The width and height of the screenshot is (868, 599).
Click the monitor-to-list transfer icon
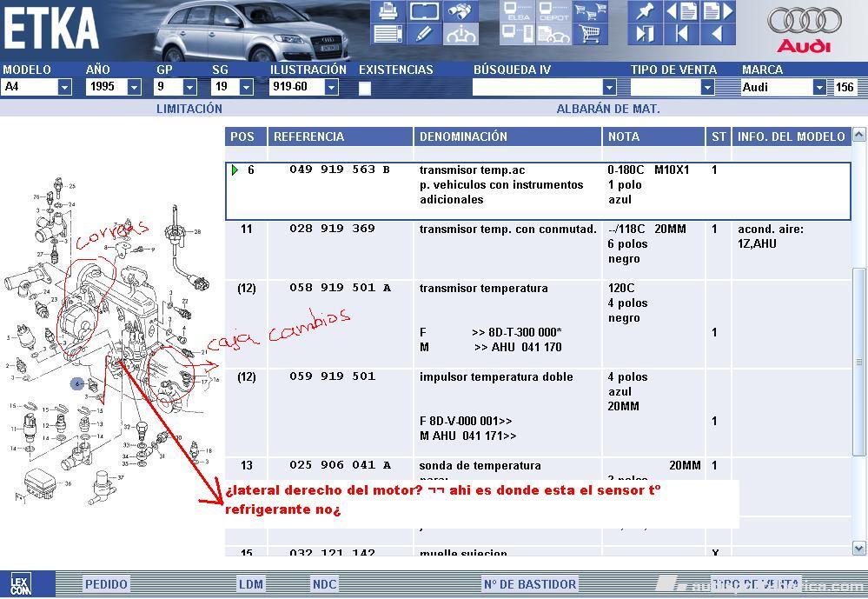[518, 34]
